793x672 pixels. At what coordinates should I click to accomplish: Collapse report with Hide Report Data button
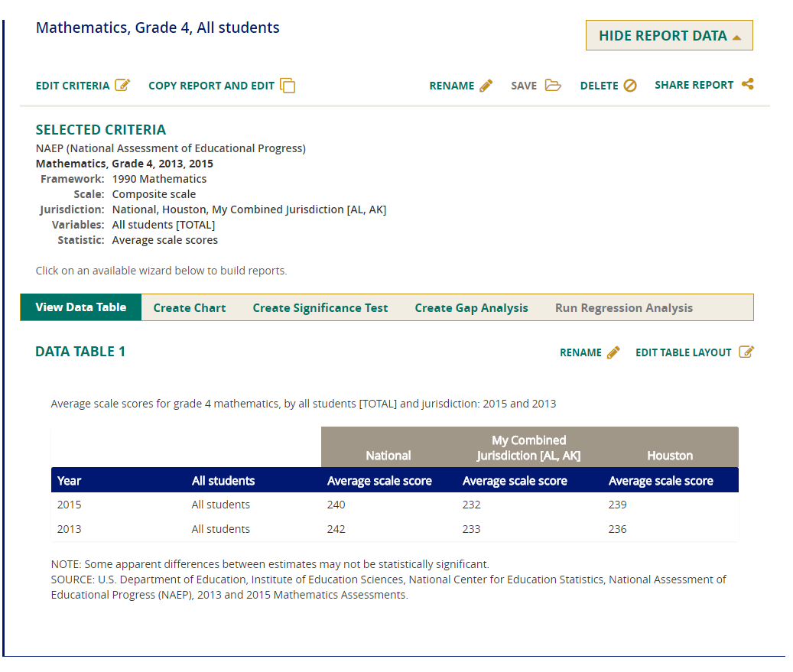pos(669,35)
